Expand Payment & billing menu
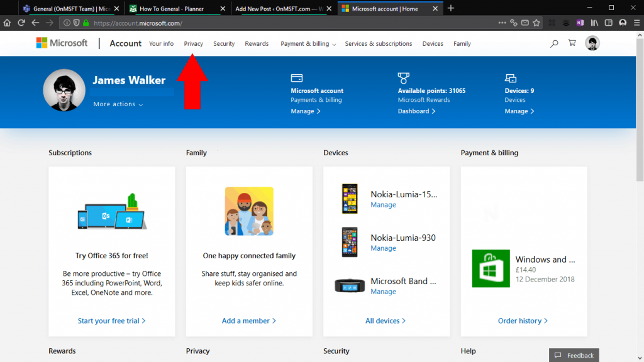 point(308,43)
